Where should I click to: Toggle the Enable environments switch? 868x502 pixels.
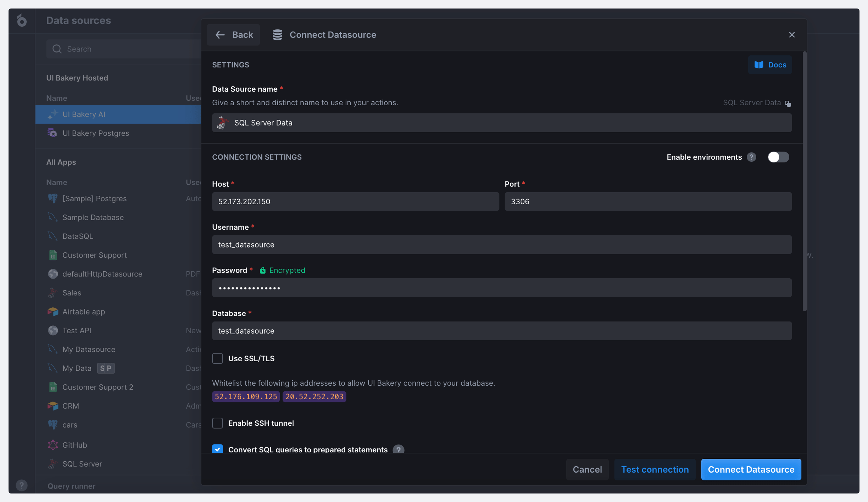click(778, 157)
